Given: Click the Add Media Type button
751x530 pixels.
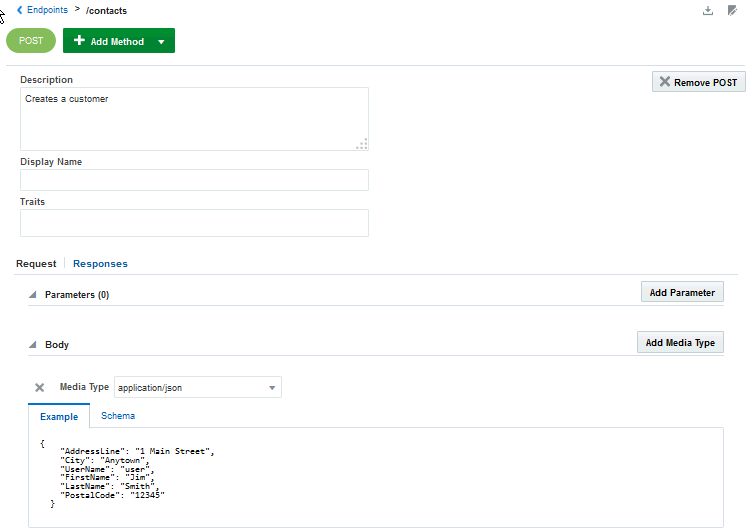Looking at the screenshot, I should click(680, 342).
